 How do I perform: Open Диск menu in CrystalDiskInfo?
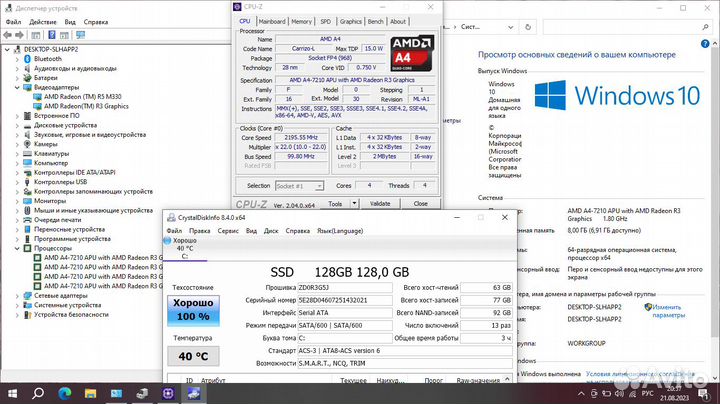tap(271, 231)
